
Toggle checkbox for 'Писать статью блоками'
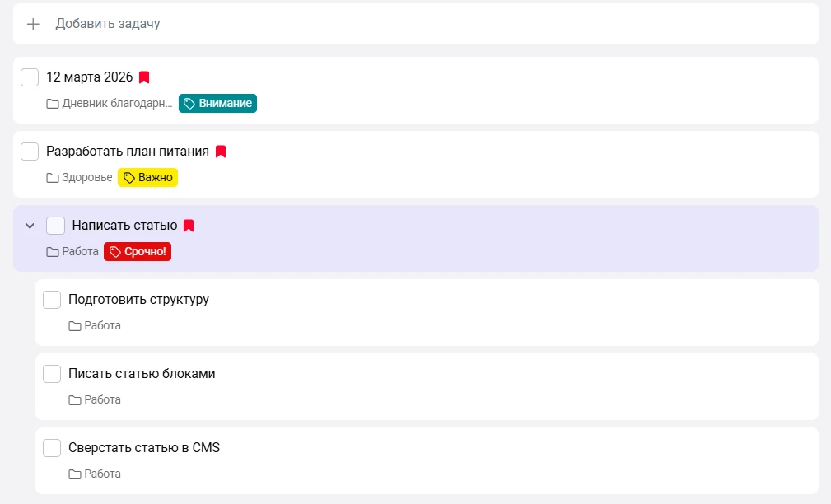pyautogui.click(x=52, y=374)
